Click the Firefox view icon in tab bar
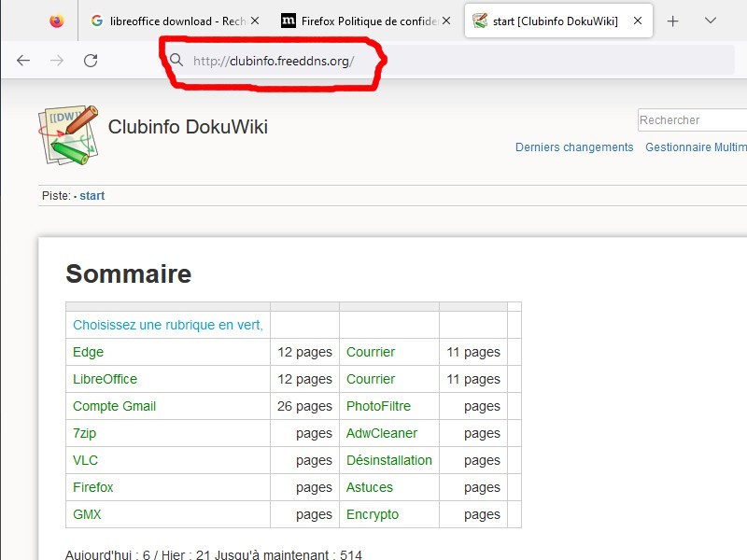 (57, 21)
